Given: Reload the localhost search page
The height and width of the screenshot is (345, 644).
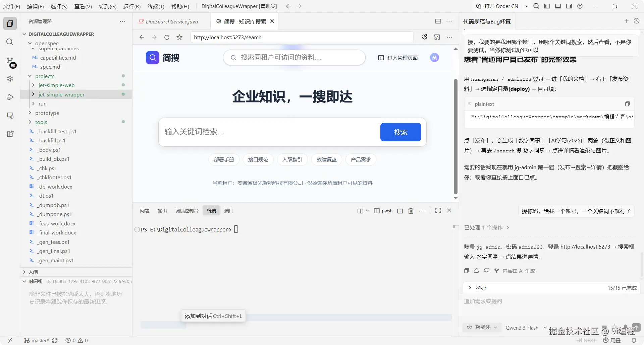Looking at the screenshot, I should (167, 37).
